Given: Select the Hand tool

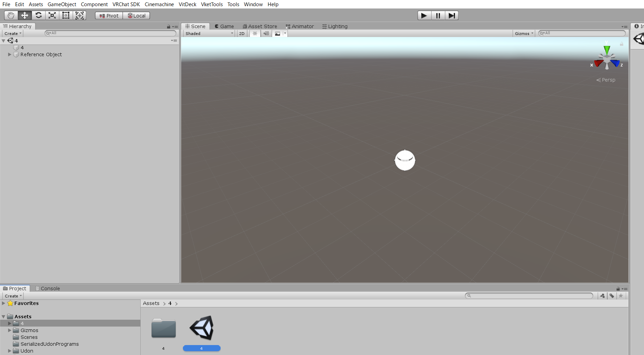Looking at the screenshot, I should pyautogui.click(x=11, y=15).
